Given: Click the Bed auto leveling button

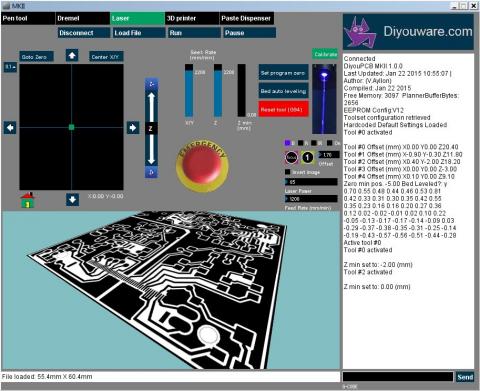Looking at the screenshot, I should tap(283, 91).
